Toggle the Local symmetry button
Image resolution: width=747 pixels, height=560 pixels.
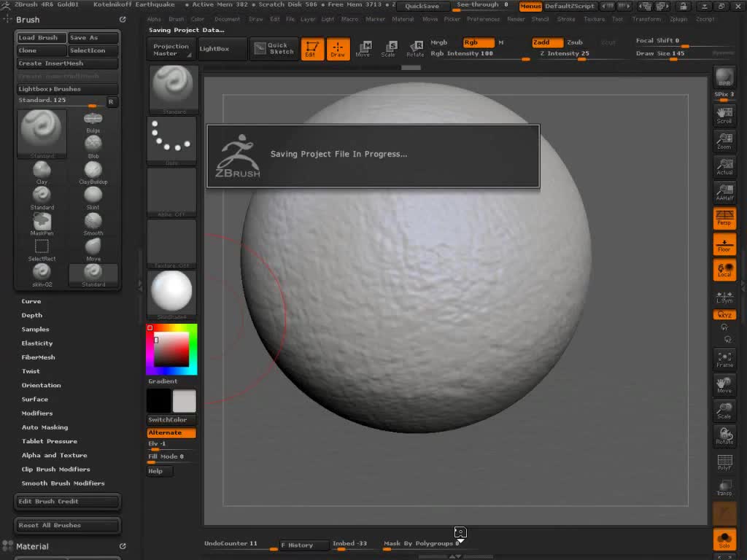(724, 269)
